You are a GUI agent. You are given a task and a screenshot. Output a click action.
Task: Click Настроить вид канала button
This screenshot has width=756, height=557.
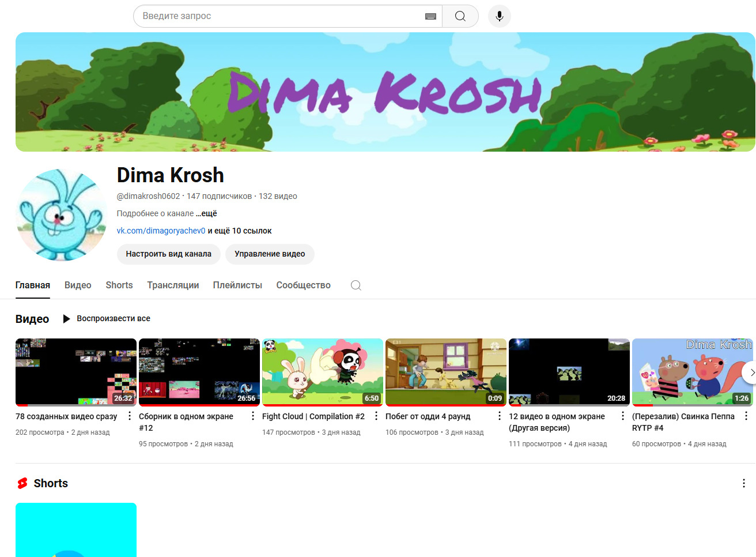coord(169,254)
